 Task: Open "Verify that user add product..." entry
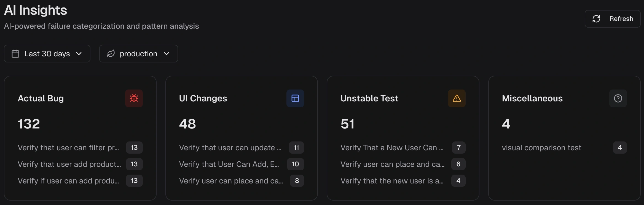[x=69, y=164]
